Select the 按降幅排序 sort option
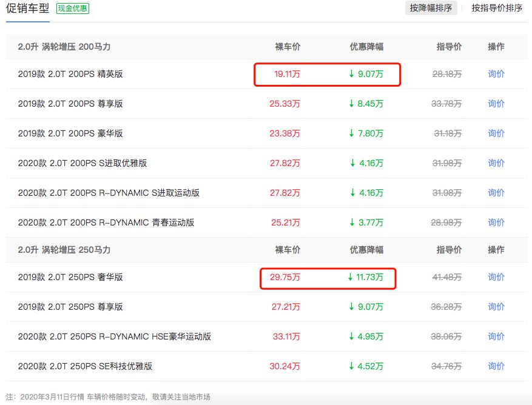 [x=432, y=8]
